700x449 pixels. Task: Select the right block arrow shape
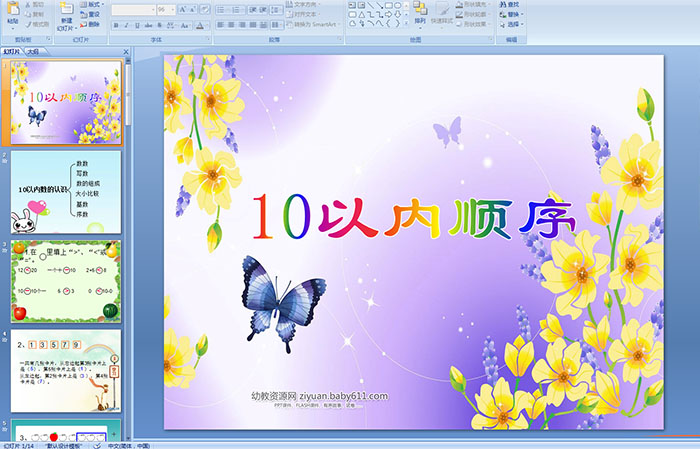click(388, 15)
